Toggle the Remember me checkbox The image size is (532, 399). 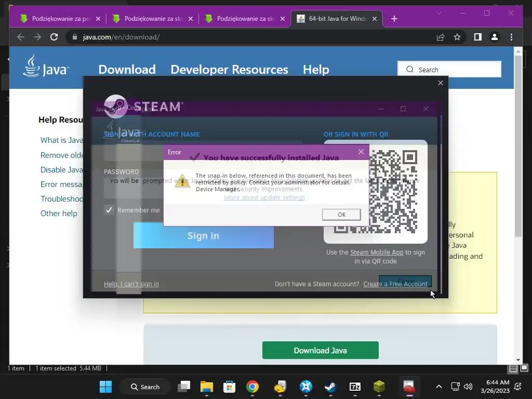(109, 210)
